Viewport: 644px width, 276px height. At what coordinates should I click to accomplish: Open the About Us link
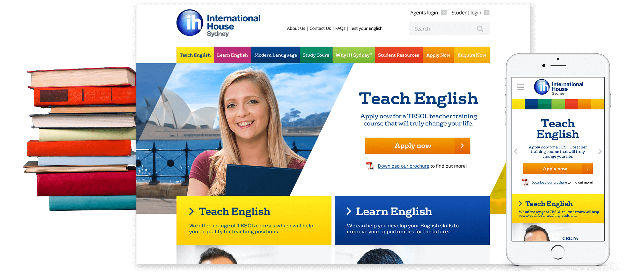(296, 29)
